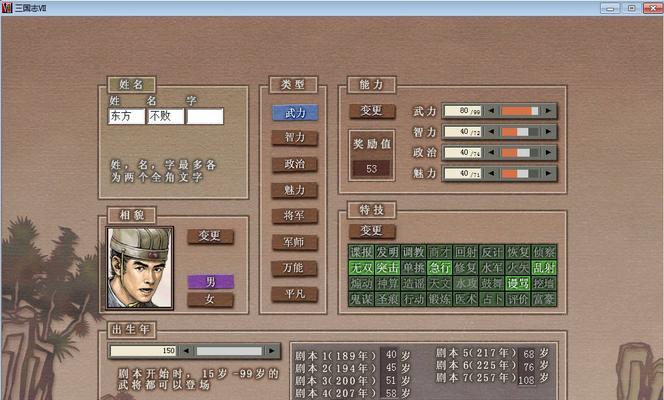Click the birth year slider track

[x=229, y=351]
